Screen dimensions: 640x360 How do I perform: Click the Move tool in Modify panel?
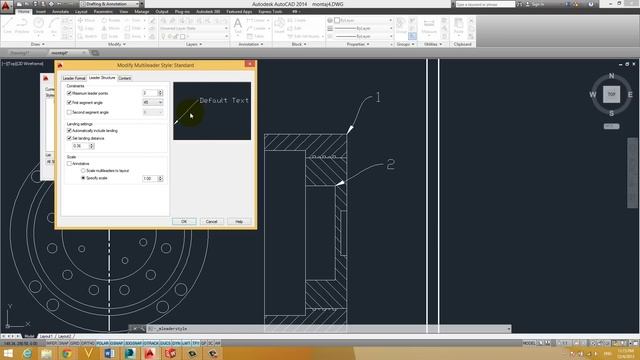pyautogui.click(x=86, y=20)
